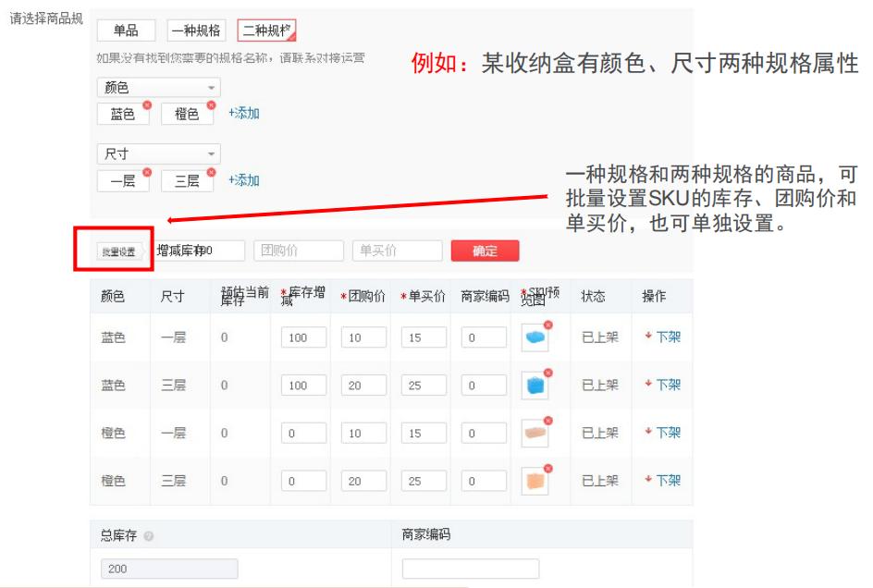The width and height of the screenshot is (873, 588).
Task: Remove the third row's SKU preview with the × badge
Action: [547, 419]
